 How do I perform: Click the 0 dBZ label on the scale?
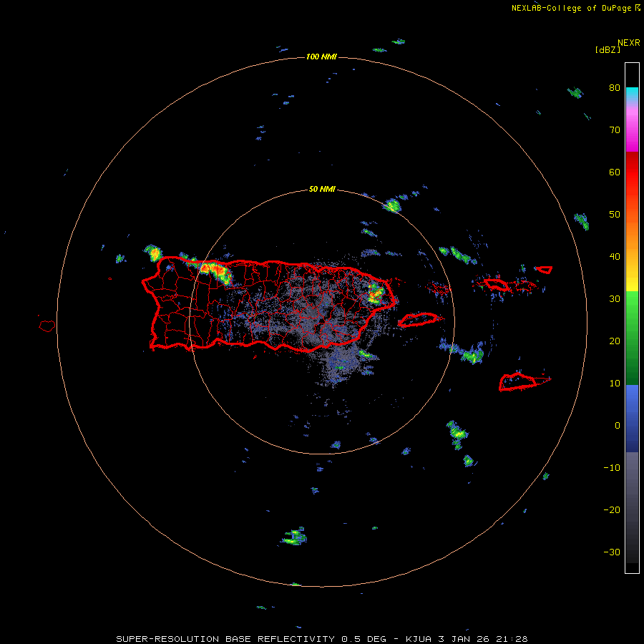tap(618, 426)
